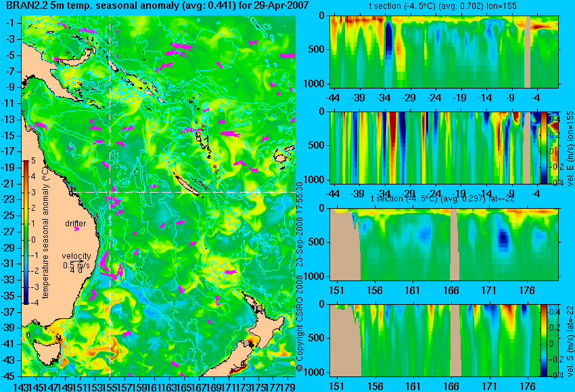Image resolution: width=575 pixels, height=392 pixels.
Task: Click the vel. E color scale bar
Action: click(543, 147)
